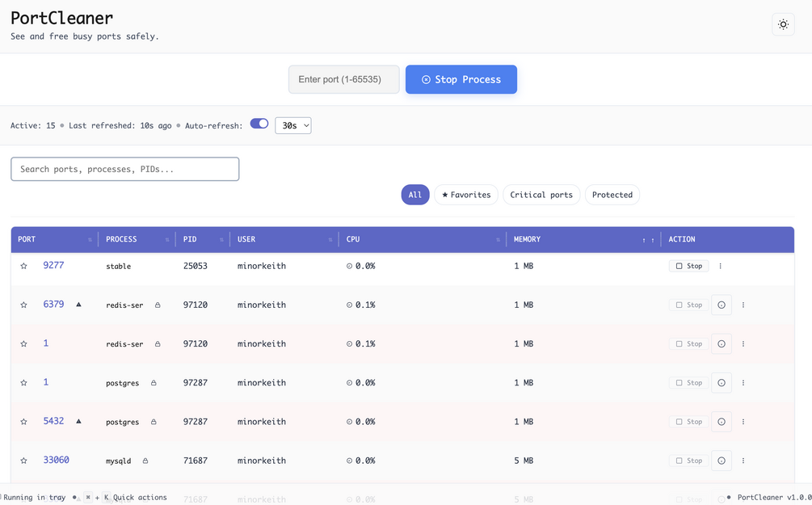Star the postgres port 1 row

[x=23, y=383]
